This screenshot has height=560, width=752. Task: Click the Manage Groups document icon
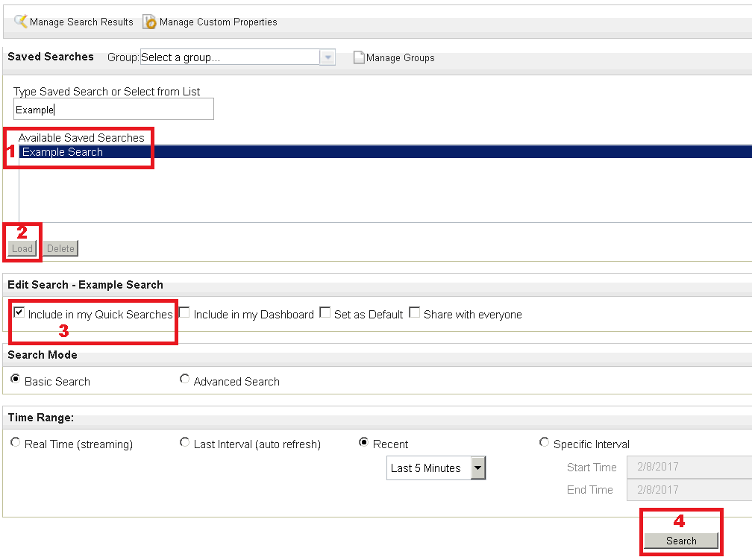(359, 57)
